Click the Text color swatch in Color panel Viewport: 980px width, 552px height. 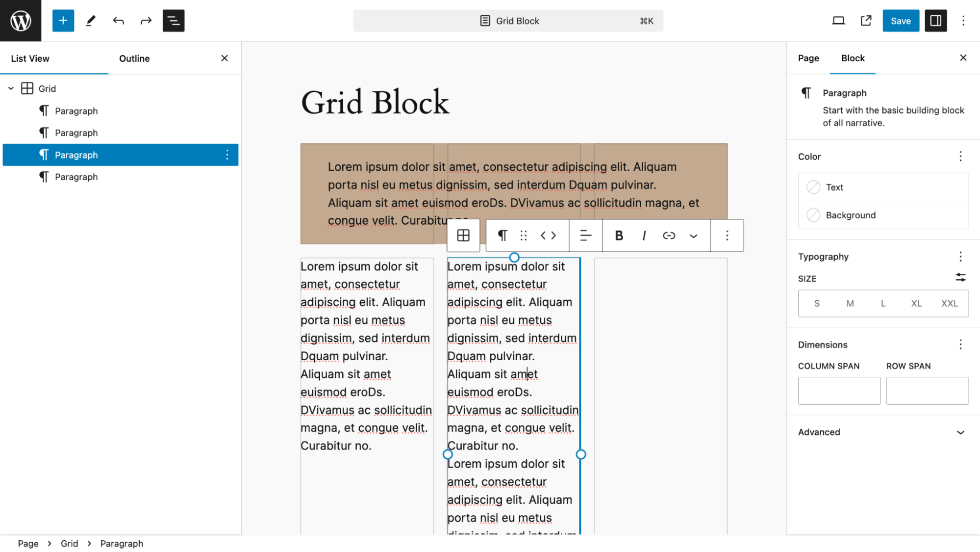click(x=814, y=187)
